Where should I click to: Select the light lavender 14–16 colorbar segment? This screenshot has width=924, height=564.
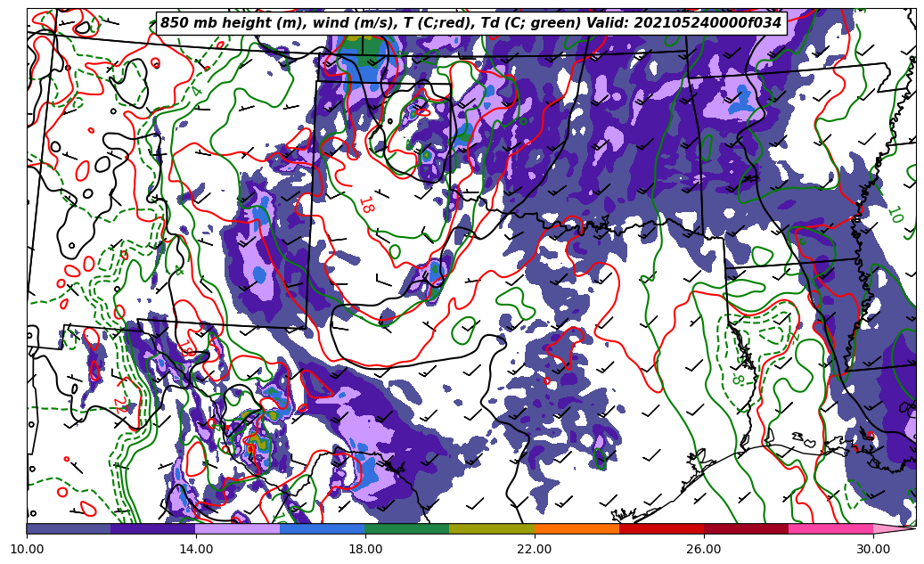point(238,528)
